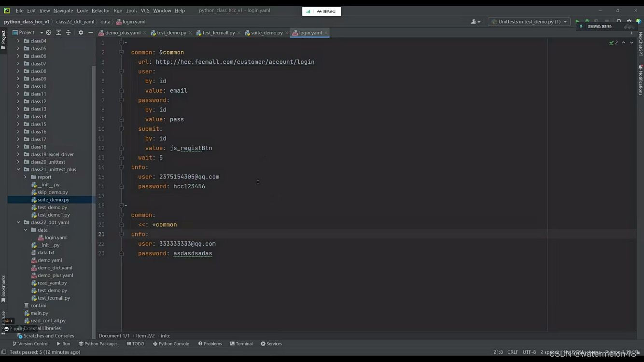
Task: Open the Unittests in test_demo.py run configuration dropdown
Action: (x=565, y=21)
